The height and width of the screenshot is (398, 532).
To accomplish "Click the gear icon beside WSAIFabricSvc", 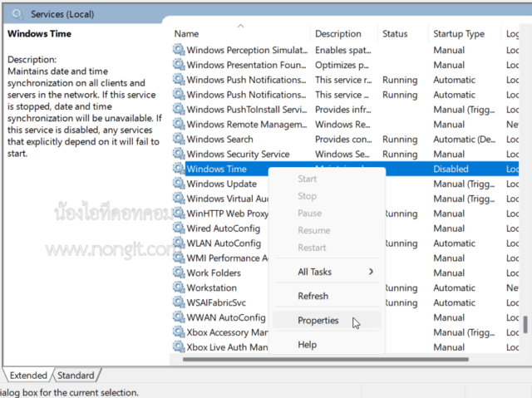I will 179,302.
